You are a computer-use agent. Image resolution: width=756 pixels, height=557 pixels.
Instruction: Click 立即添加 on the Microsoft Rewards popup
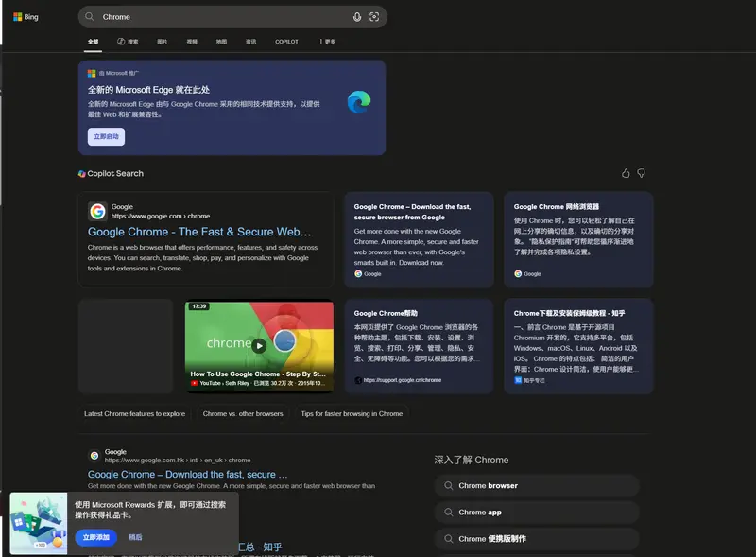pos(98,536)
